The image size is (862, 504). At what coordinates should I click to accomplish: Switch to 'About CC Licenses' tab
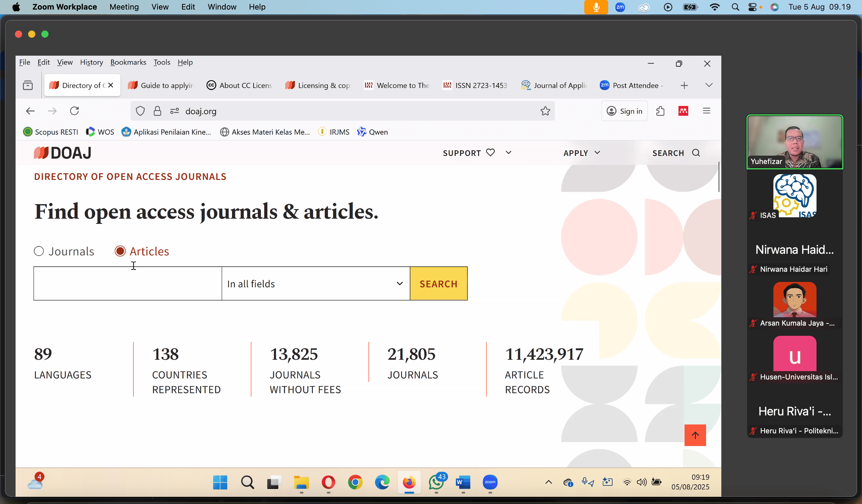click(x=239, y=85)
